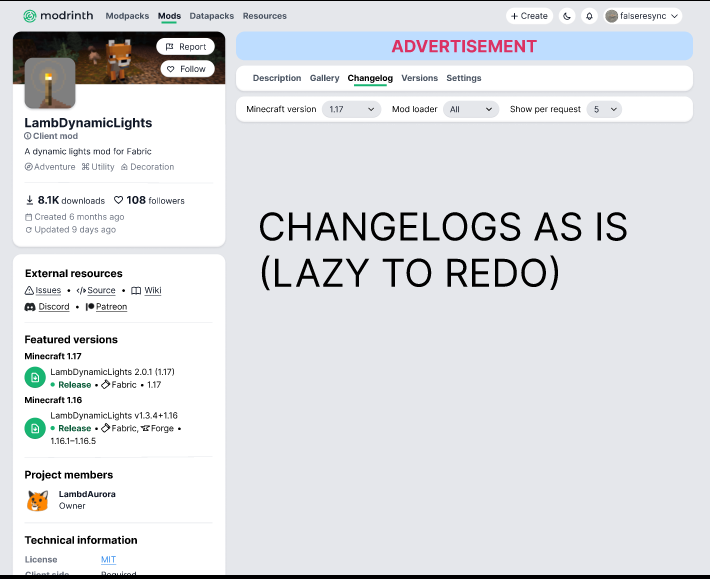Open Mod loader All dropdown
This screenshot has width=710, height=579.
pyautogui.click(x=470, y=109)
